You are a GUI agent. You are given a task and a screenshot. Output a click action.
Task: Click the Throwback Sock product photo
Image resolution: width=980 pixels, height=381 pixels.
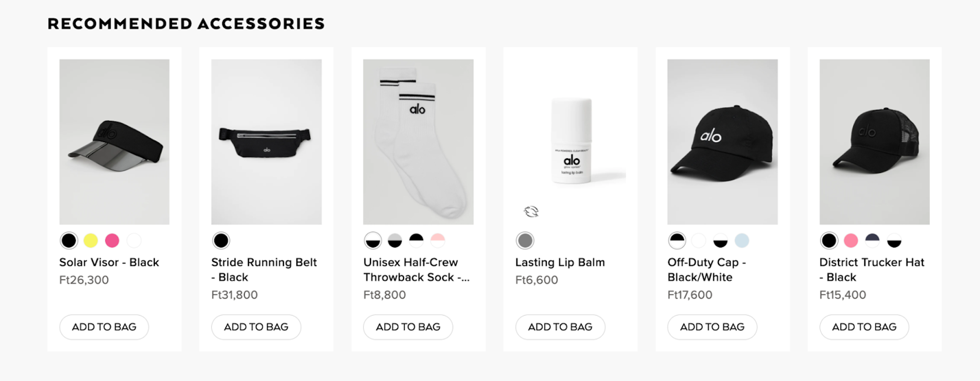point(418,143)
